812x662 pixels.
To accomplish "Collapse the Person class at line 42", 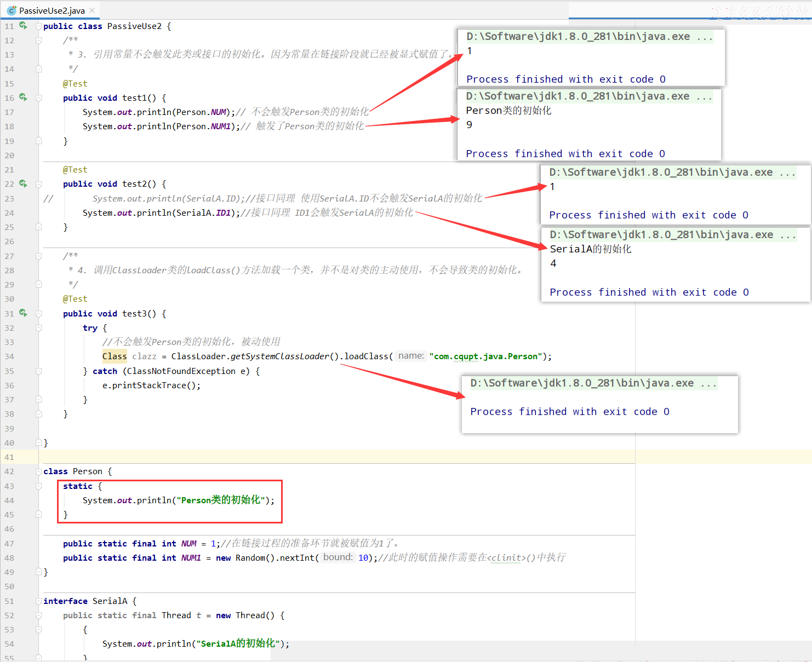I will [x=38, y=471].
